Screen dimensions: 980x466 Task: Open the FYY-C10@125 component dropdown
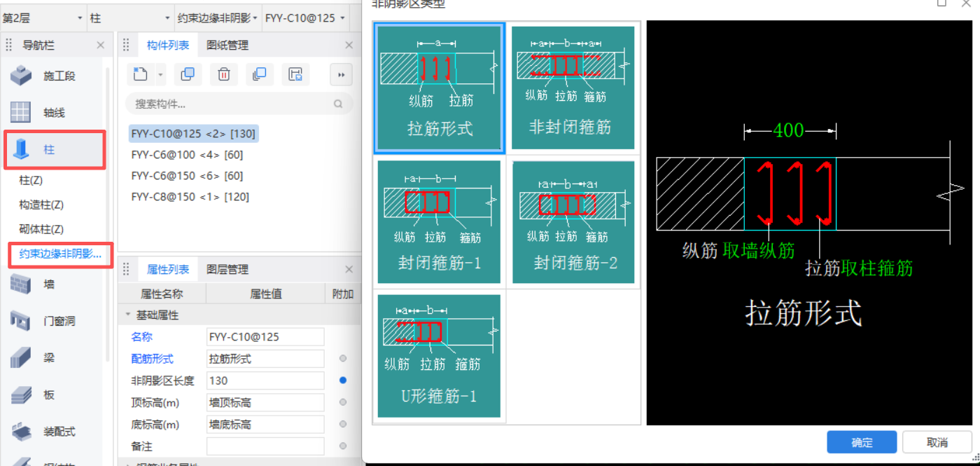306,18
